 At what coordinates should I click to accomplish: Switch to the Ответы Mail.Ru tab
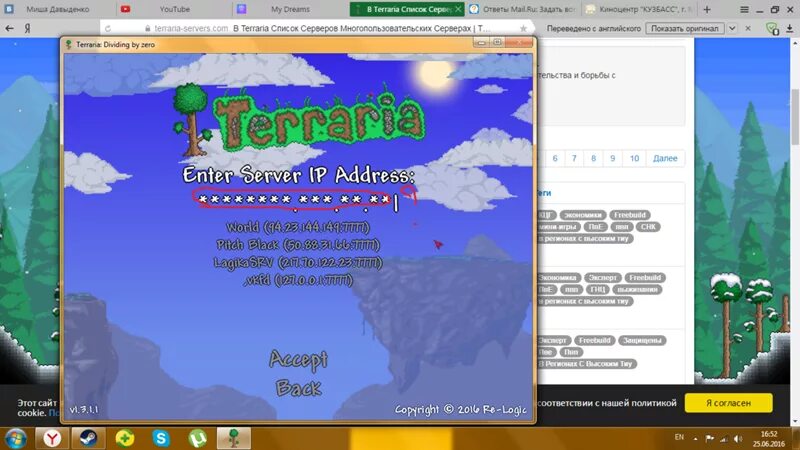tap(523, 9)
